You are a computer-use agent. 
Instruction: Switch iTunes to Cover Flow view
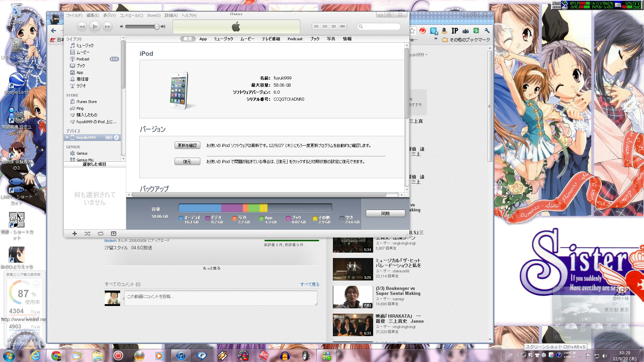(342, 27)
